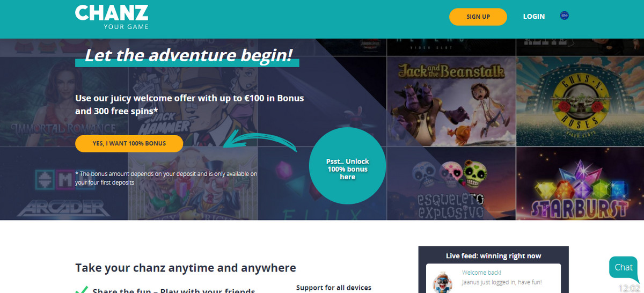The width and height of the screenshot is (644, 293).
Task: Open the EN language selector
Action: click(564, 16)
